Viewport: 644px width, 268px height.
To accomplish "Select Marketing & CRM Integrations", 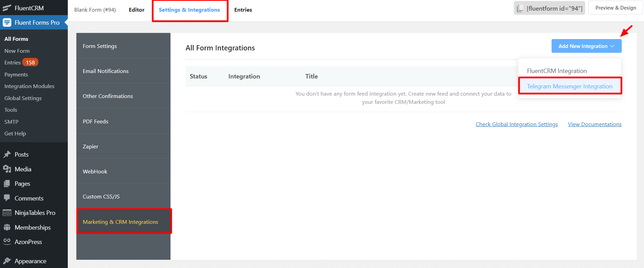I will 123,222.
